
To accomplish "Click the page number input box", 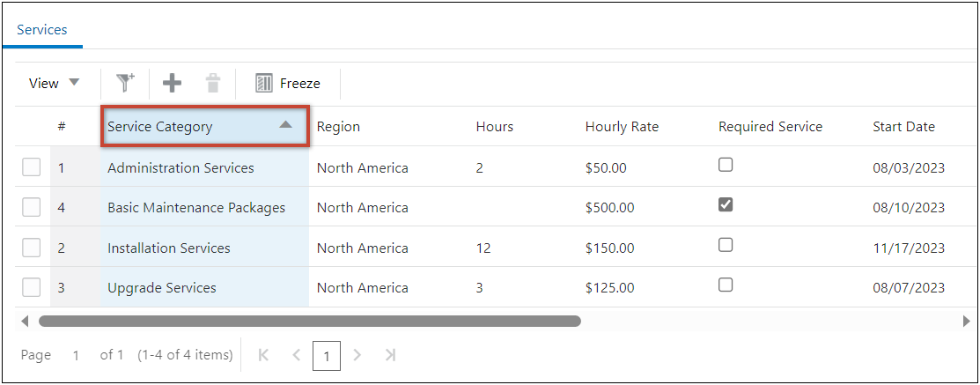I will point(327,356).
